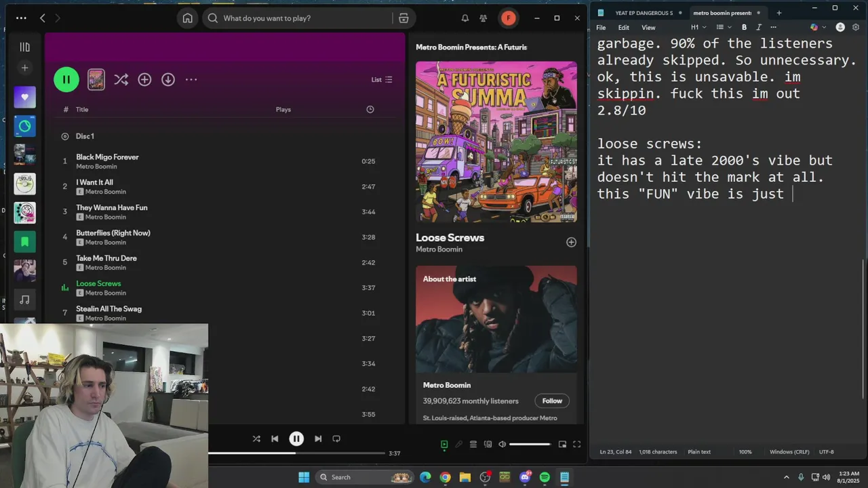Screen dimensions: 868x488
Task: Create a new playlist with plus icon
Action: (25, 68)
